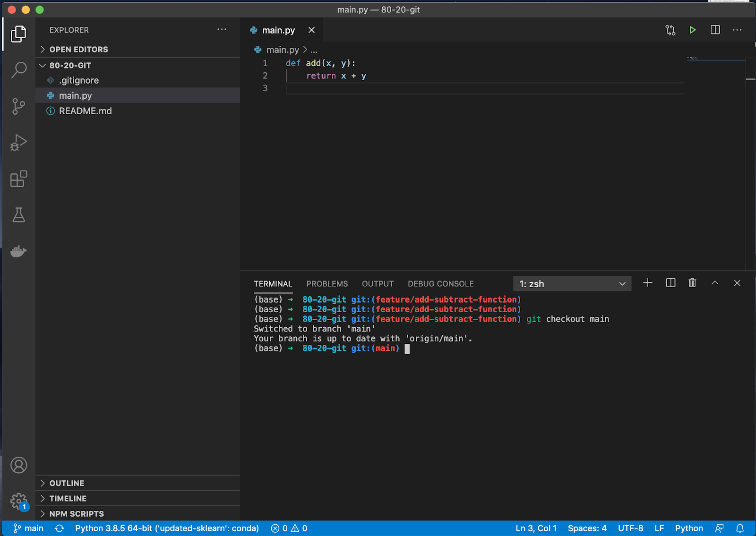Split the editor to the right
756x536 pixels.
point(715,30)
